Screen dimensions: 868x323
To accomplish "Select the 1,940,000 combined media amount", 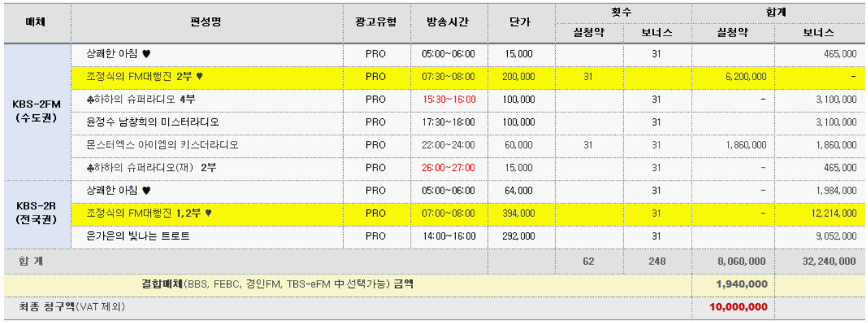I will pos(742,284).
